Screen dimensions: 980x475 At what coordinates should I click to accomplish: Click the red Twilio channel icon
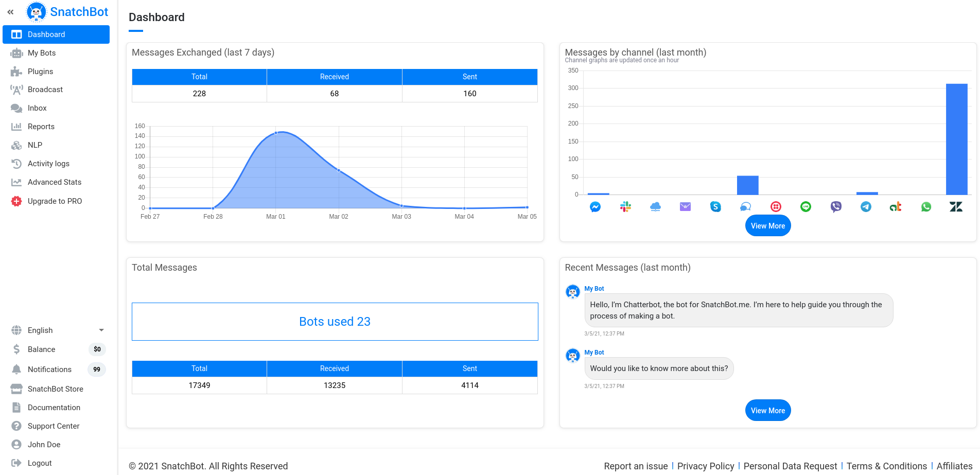pos(776,207)
